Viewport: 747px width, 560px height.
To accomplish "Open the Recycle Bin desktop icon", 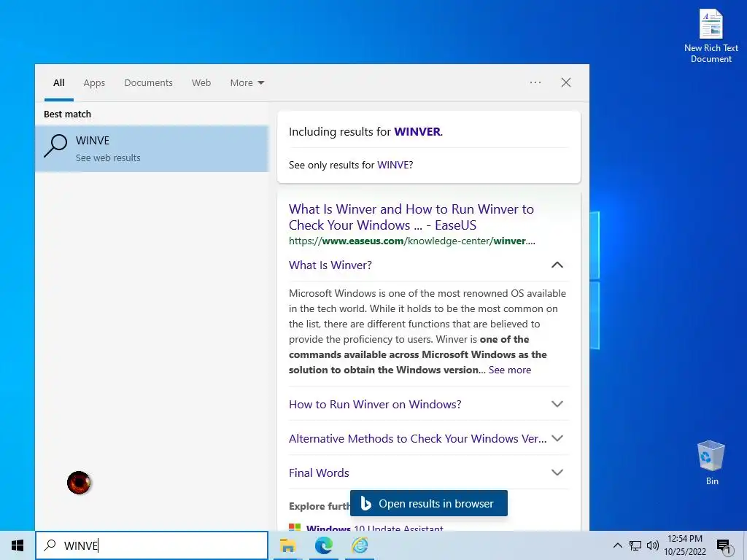I will (711, 462).
